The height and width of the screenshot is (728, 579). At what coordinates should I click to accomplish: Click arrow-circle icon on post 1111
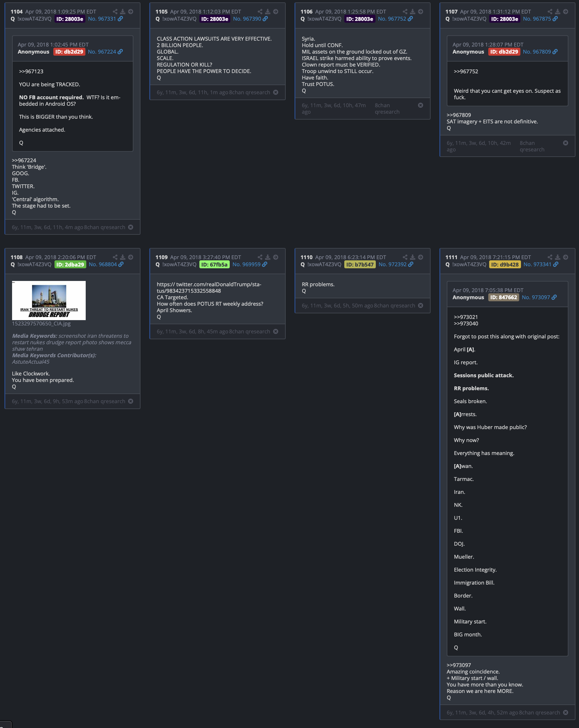point(566,257)
